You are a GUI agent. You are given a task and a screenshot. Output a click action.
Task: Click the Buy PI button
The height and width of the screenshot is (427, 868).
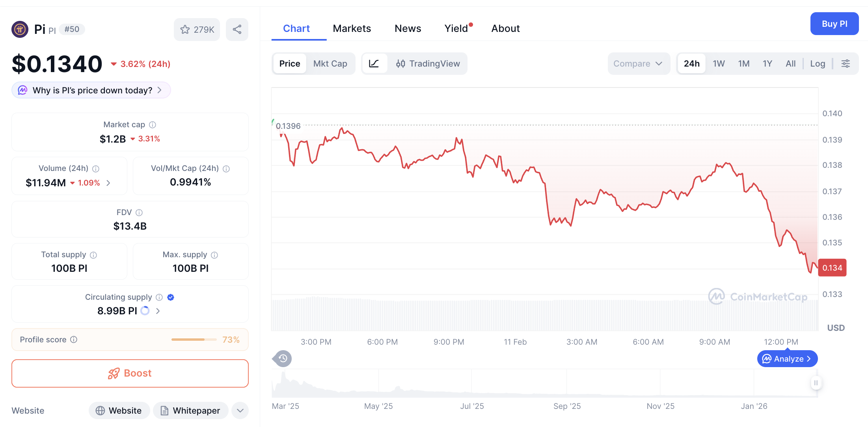point(834,24)
